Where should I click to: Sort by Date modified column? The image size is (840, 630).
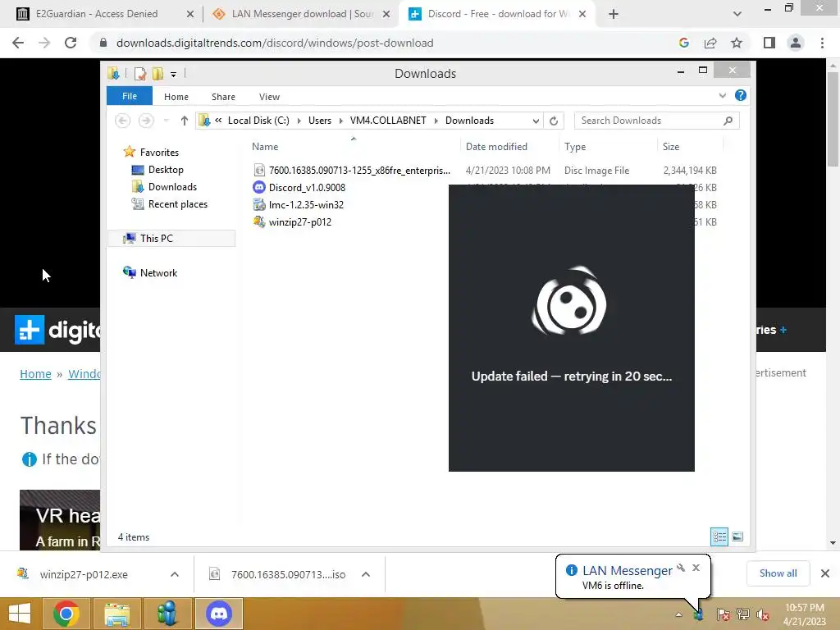point(496,147)
